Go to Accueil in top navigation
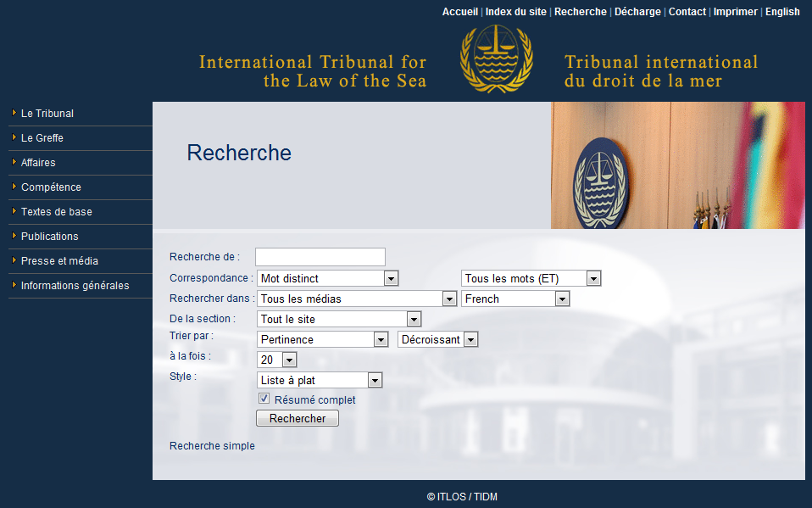812x508 pixels. [x=460, y=11]
